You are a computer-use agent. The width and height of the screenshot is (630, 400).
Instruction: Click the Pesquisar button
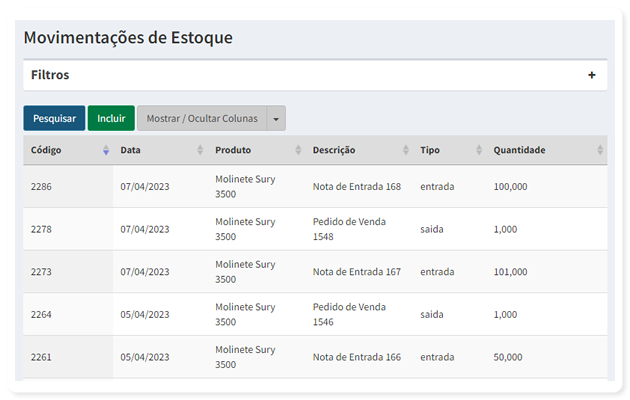tap(54, 118)
